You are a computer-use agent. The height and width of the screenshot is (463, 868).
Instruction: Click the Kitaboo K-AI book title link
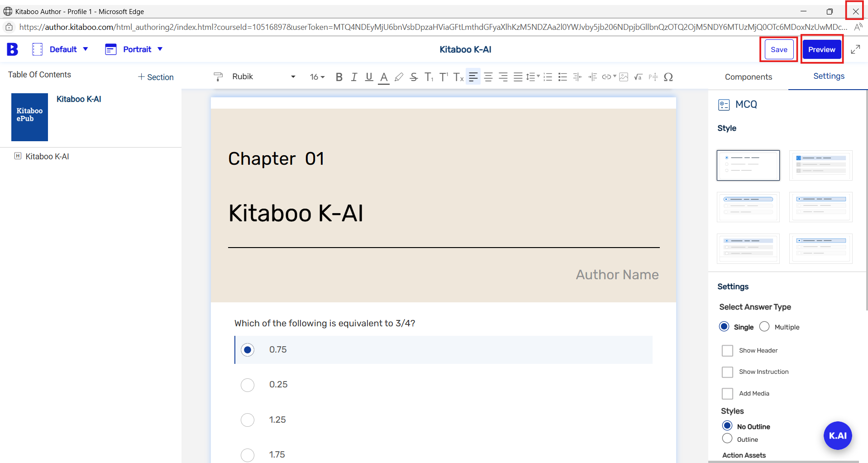tap(79, 99)
